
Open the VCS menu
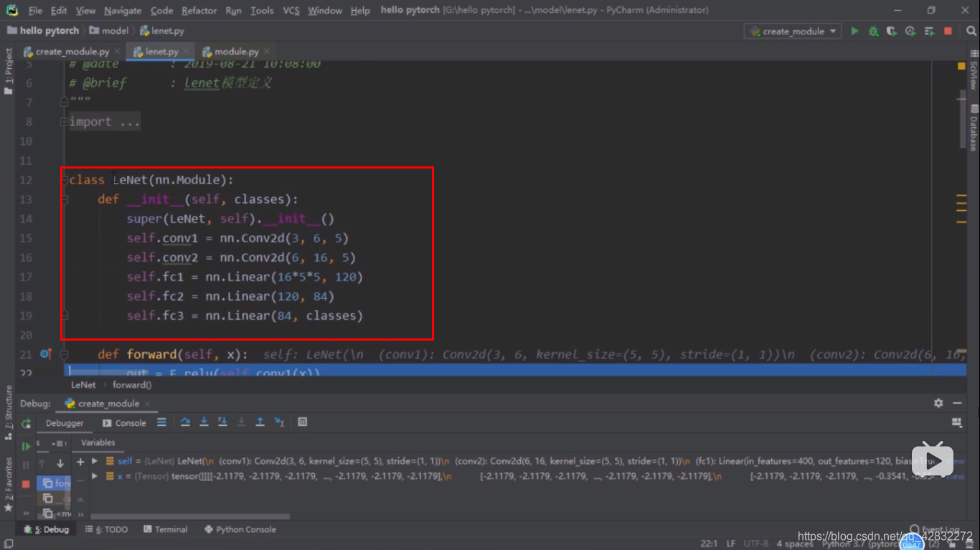(x=291, y=10)
